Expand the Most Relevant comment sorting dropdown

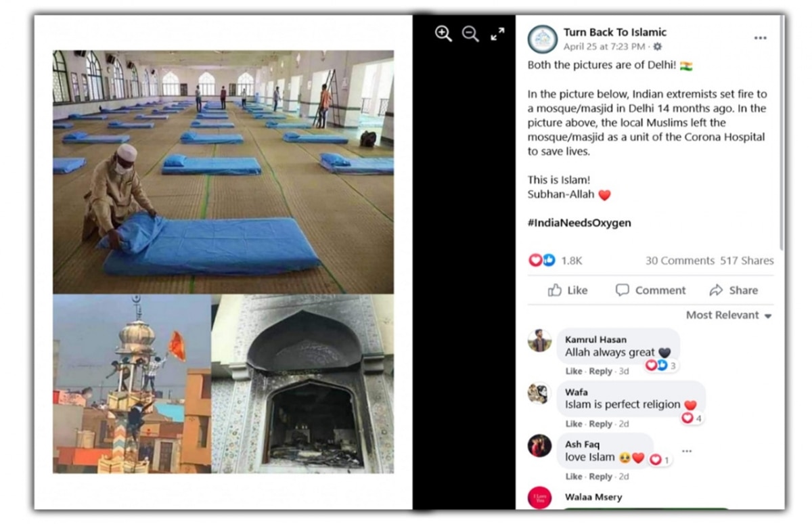click(729, 315)
